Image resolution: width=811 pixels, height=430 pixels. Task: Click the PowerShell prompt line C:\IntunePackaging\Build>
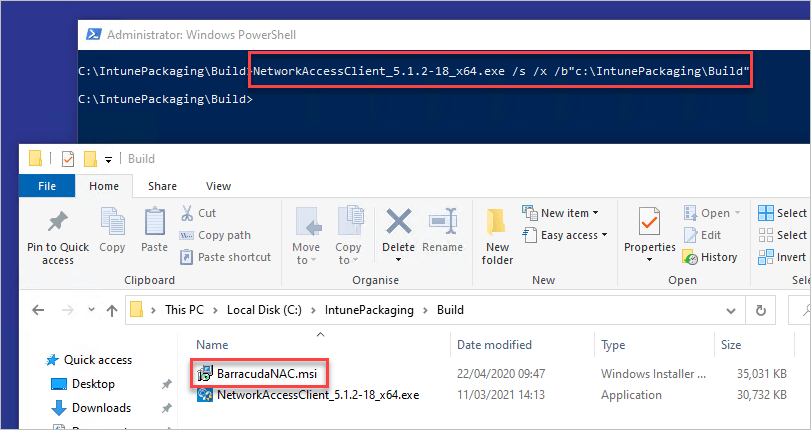tap(166, 99)
